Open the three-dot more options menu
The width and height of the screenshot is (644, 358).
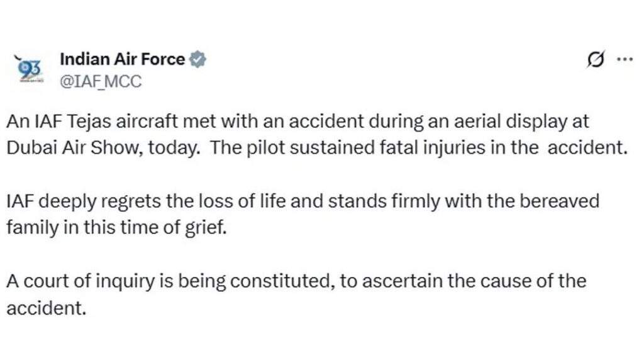624,60
